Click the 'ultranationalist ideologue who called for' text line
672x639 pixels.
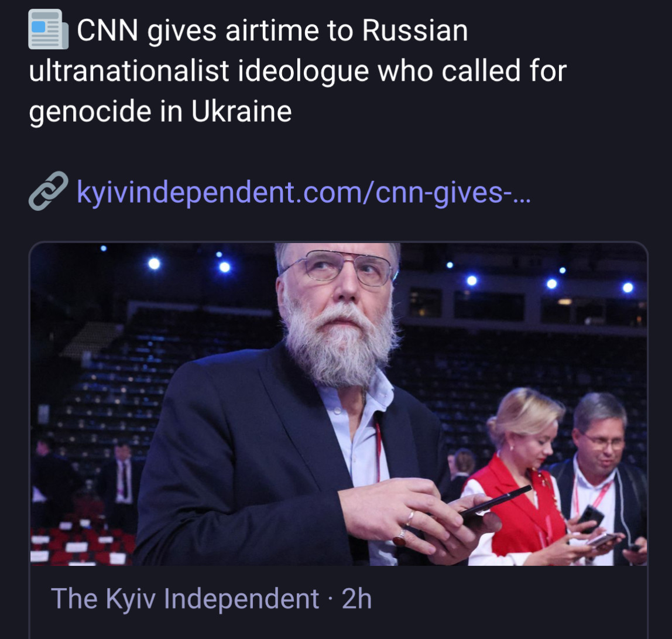tap(298, 71)
